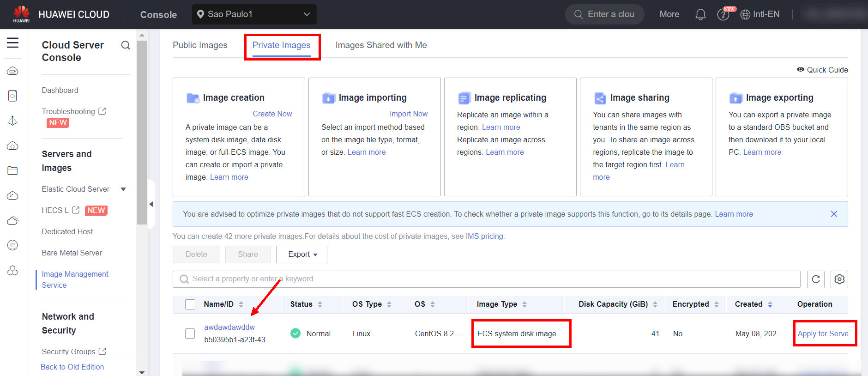This screenshot has width=868, height=376.
Task: Click the refresh image list icon
Action: click(x=816, y=279)
